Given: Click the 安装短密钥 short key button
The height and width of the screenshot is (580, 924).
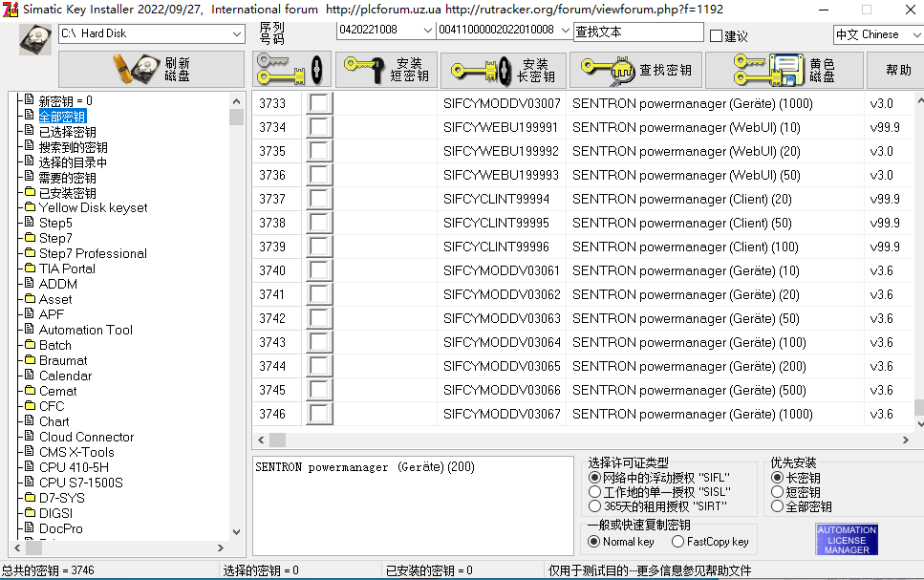Looking at the screenshot, I should [387, 70].
